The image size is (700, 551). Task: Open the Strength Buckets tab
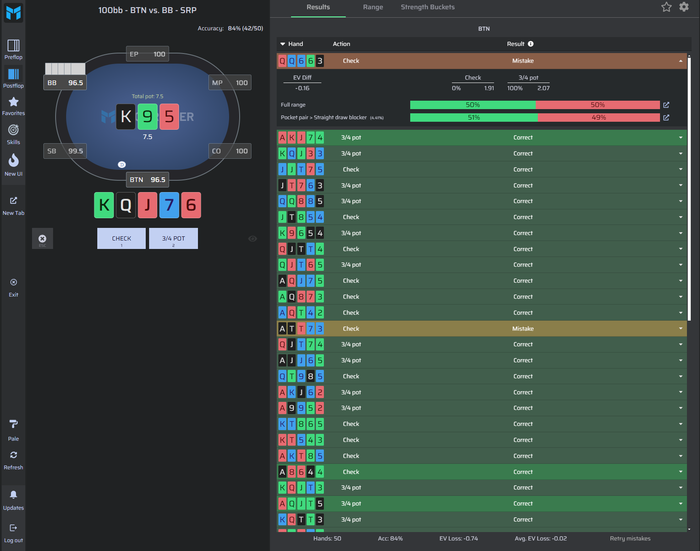click(x=427, y=7)
